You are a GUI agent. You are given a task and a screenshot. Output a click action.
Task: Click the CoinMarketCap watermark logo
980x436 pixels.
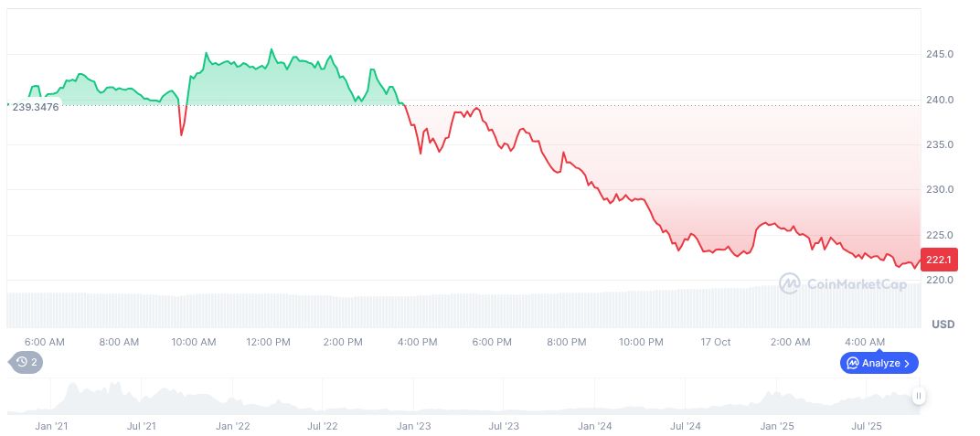(843, 284)
